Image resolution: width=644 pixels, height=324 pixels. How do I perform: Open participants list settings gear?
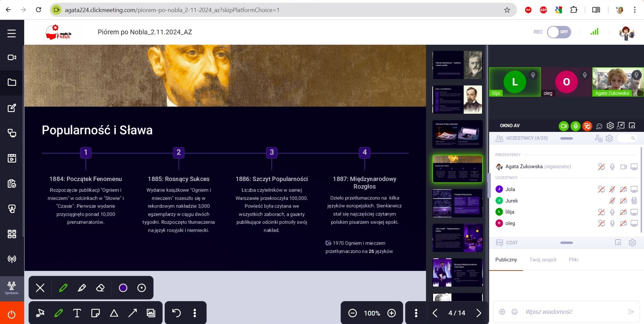point(609,138)
